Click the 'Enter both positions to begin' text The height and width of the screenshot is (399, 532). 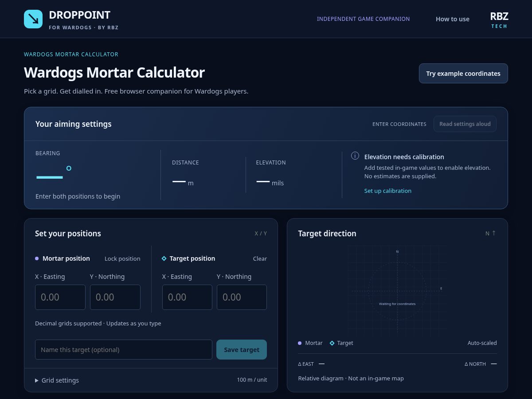pyautogui.click(x=78, y=196)
